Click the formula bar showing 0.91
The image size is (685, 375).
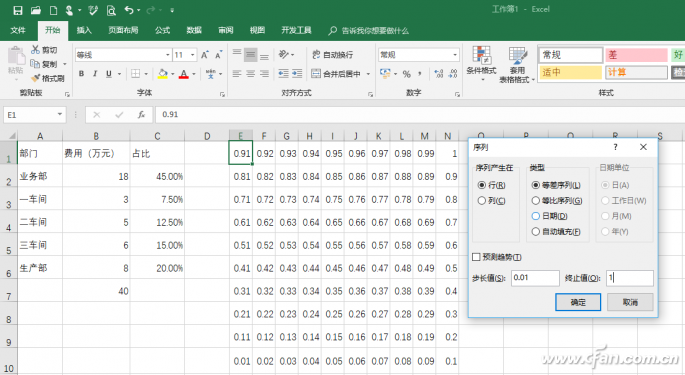click(419, 115)
